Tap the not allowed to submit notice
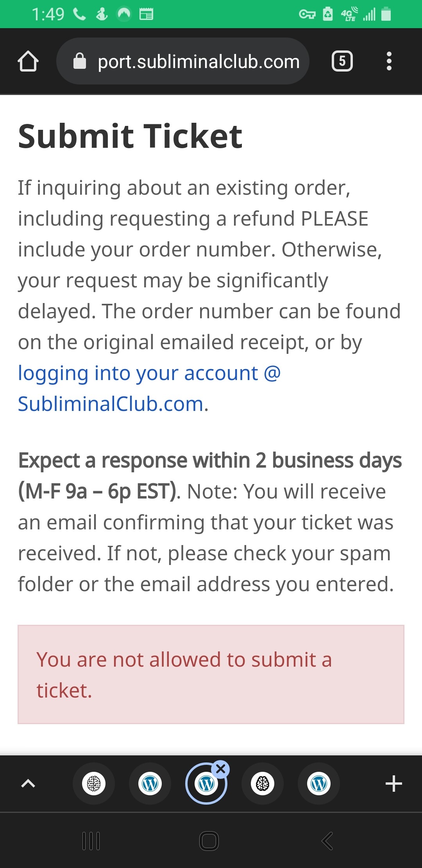 [x=211, y=674]
